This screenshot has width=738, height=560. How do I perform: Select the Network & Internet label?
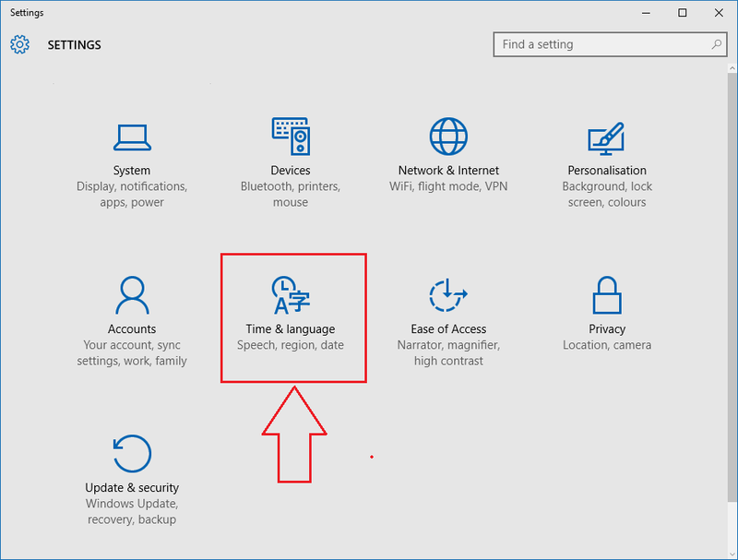448,171
